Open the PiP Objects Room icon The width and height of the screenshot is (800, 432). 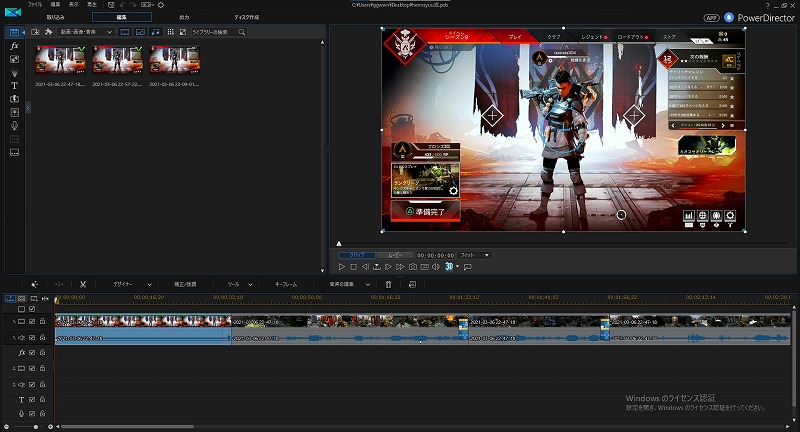click(x=14, y=59)
